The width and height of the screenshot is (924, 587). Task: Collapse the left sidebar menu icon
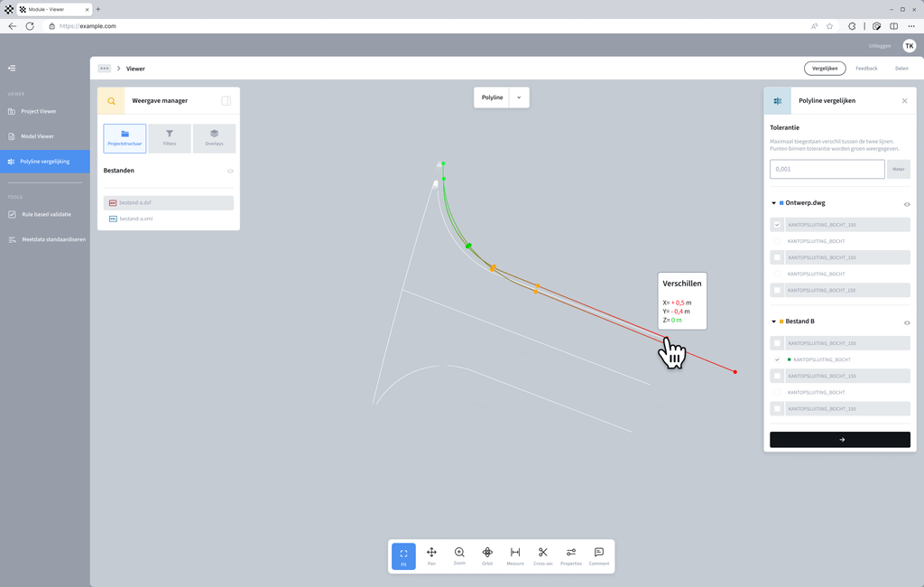click(x=12, y=69)
